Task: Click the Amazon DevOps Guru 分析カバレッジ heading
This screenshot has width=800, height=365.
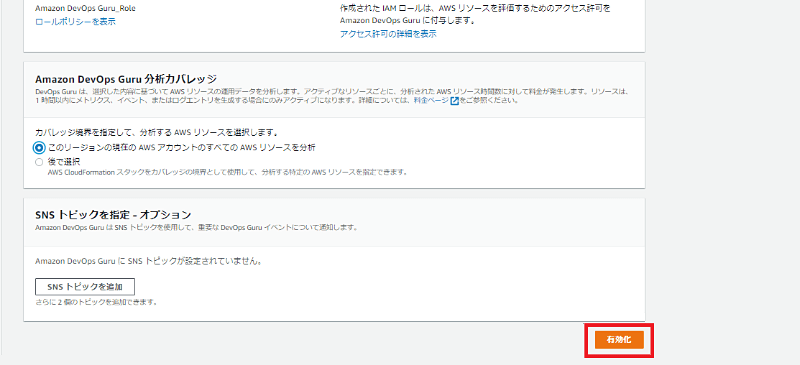Action: click(x=126, y=79)
